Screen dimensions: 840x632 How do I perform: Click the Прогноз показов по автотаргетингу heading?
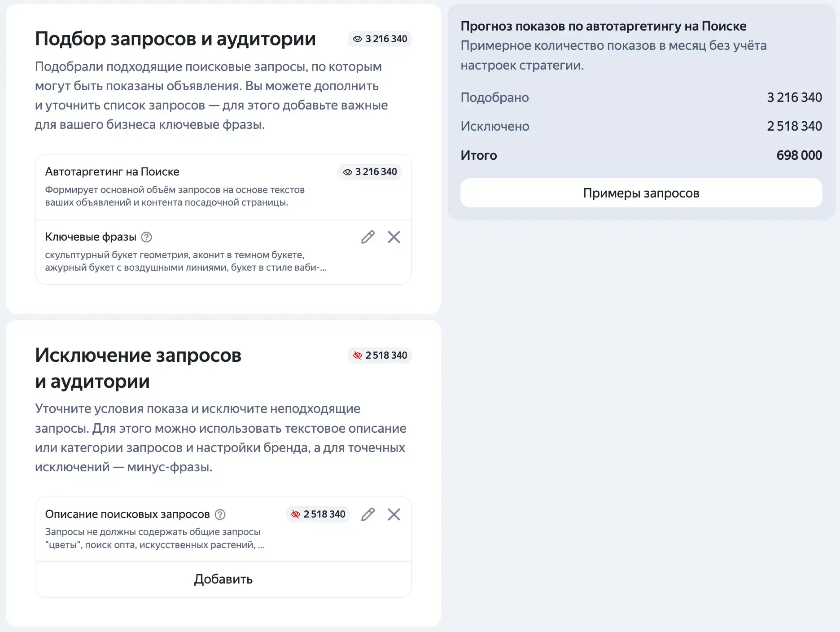(604, 26)
